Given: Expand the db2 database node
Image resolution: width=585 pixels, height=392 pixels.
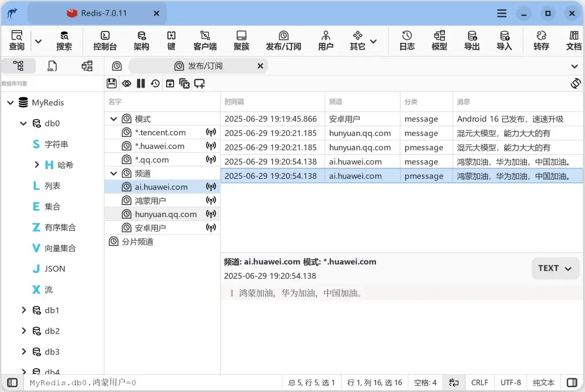Looking at the screenshot, I should pos(23,331).
